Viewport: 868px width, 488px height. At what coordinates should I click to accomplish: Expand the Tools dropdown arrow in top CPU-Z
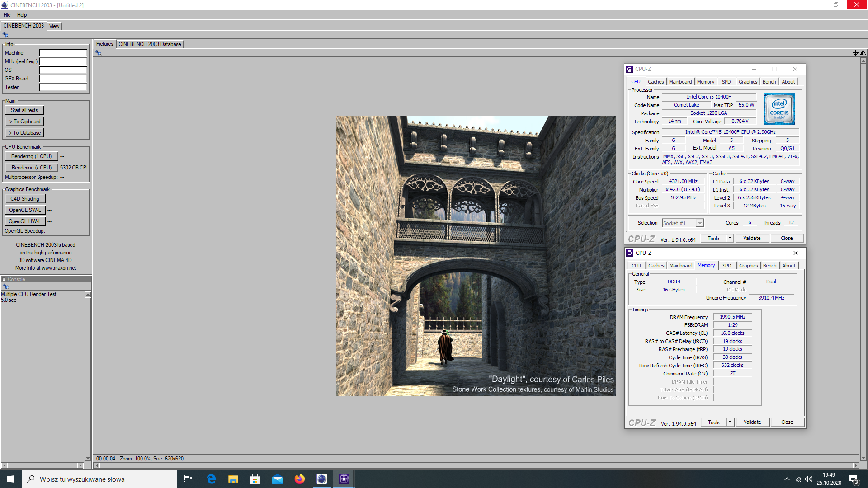(x=730, y=238)
